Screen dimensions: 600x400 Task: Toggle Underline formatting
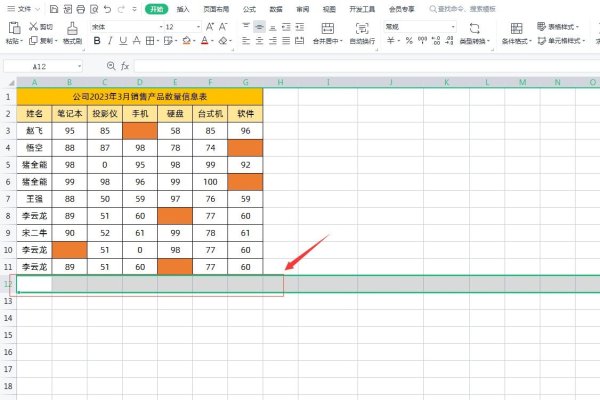[123, 41]
